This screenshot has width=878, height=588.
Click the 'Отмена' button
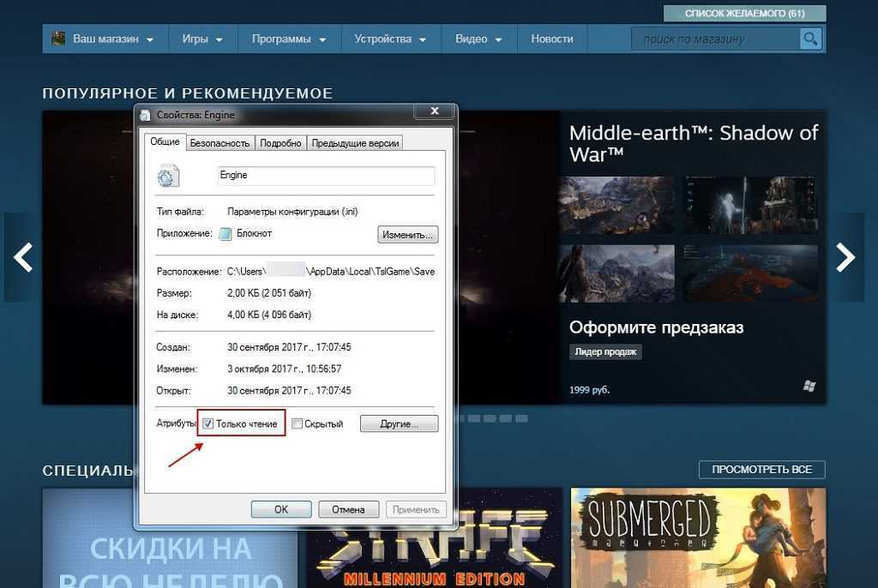(348, 509)
